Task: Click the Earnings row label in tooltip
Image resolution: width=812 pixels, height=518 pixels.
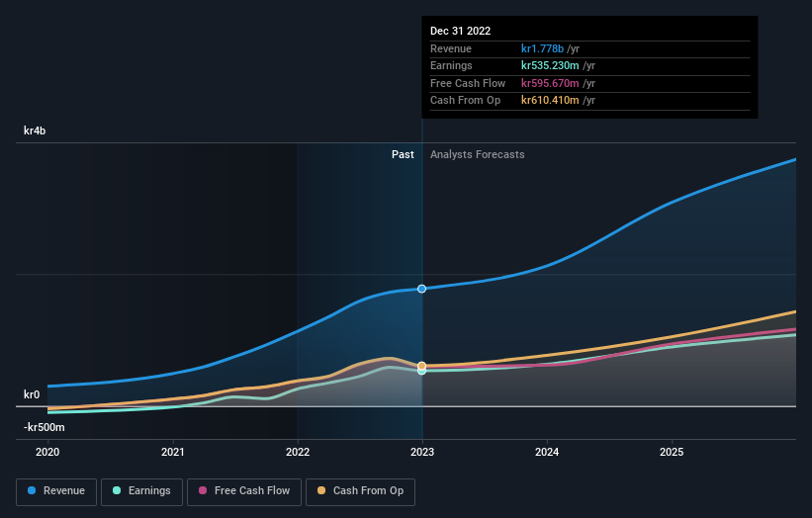Action: pyautogui.click(x=451, y=65)
